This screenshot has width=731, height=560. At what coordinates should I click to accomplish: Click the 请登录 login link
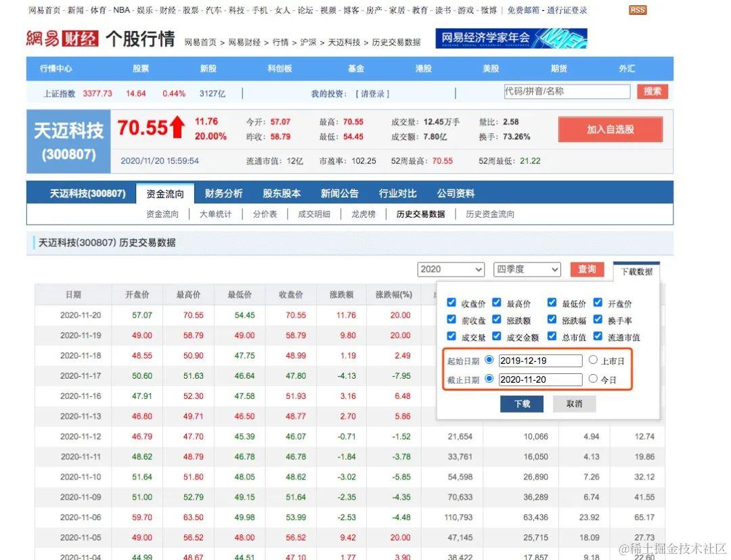pyautogui.click(x=372, y=93)
